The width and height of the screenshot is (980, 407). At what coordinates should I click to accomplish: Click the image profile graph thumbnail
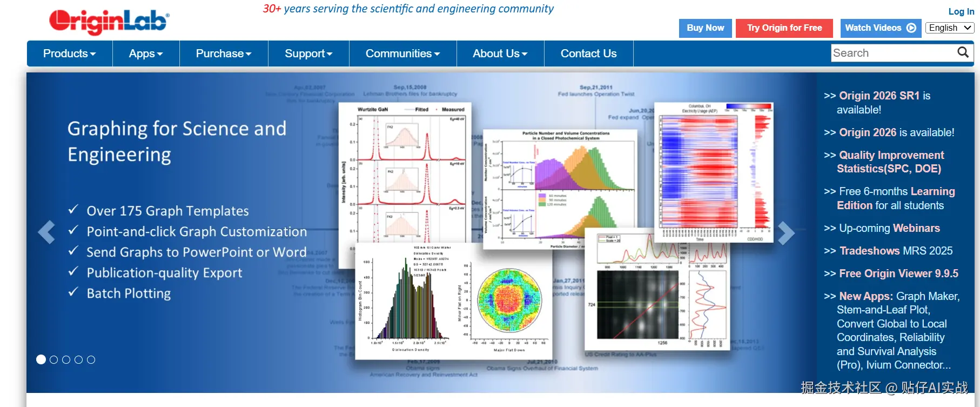[657, 289]
